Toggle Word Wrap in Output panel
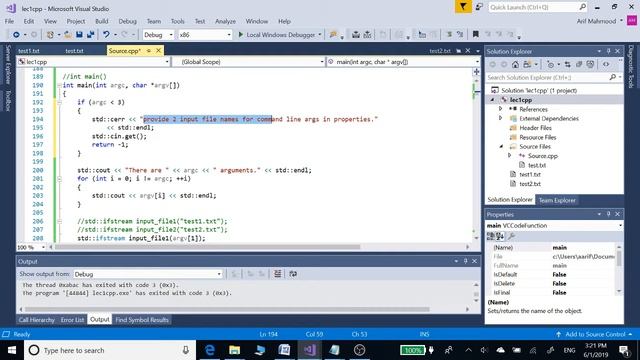This screenshot has height=360, width=640. [293, 274]
